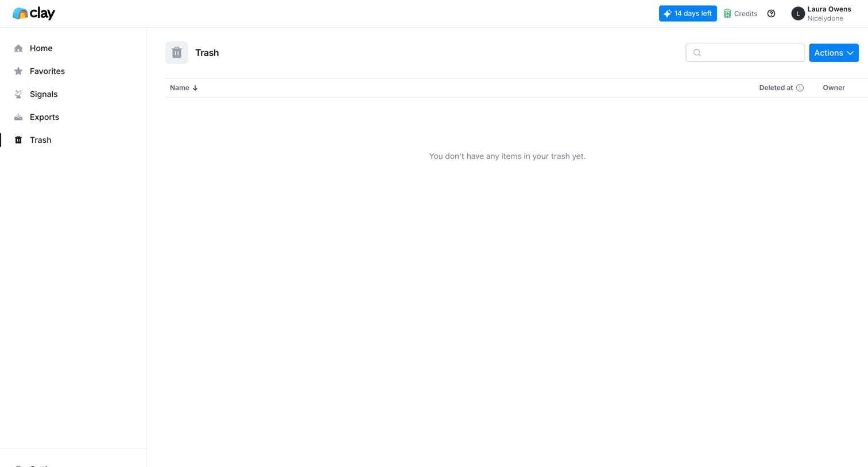This screenshot has height=467, width=868.
Task: Click the green Credits stack icon
Action: point(727,14)
